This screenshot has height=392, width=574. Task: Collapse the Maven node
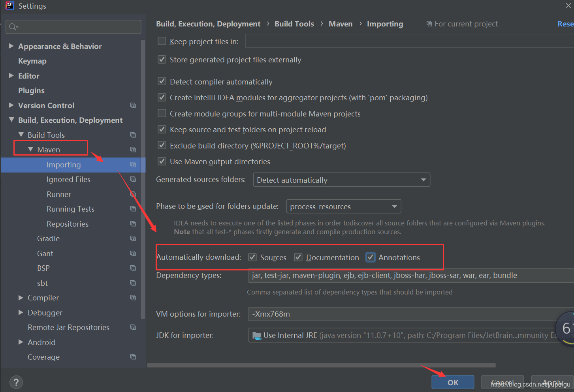[30, 149]
